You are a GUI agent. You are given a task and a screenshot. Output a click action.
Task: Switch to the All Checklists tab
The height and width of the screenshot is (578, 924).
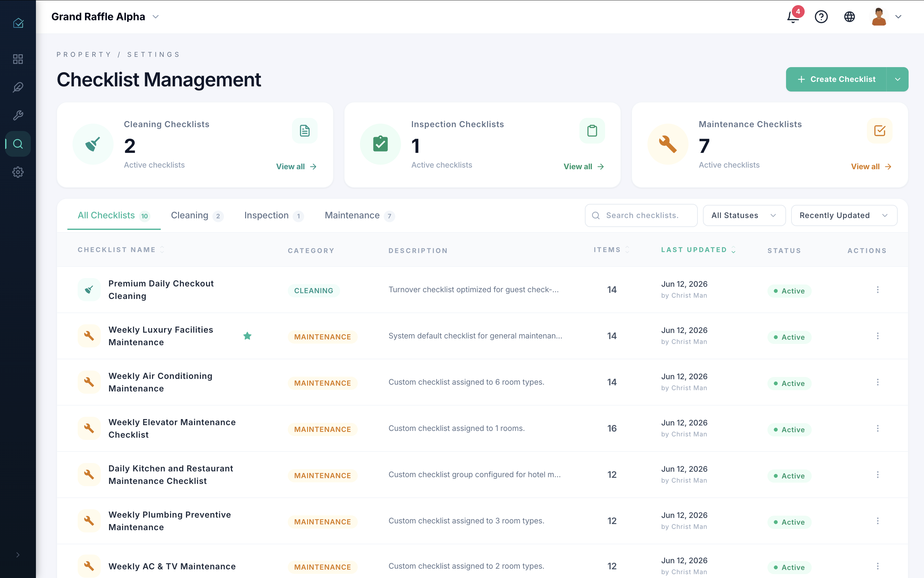click(114, 215)
